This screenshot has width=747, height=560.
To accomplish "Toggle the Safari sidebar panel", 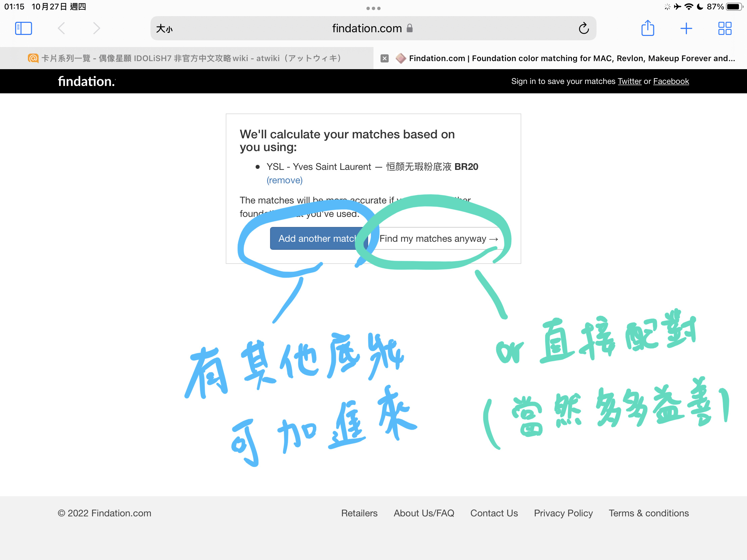I will pos(23,28).
